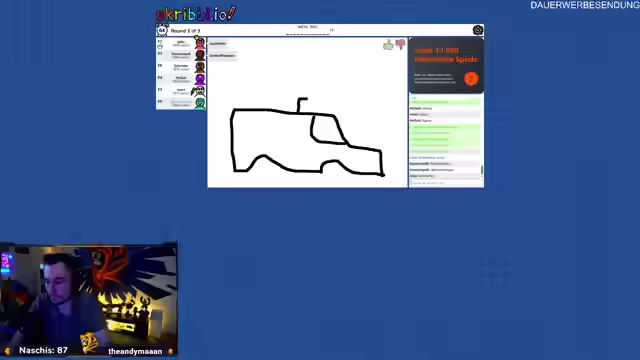The image size is (640, 360).
Task: Select the pink avatar with crown
Action: 200,42
